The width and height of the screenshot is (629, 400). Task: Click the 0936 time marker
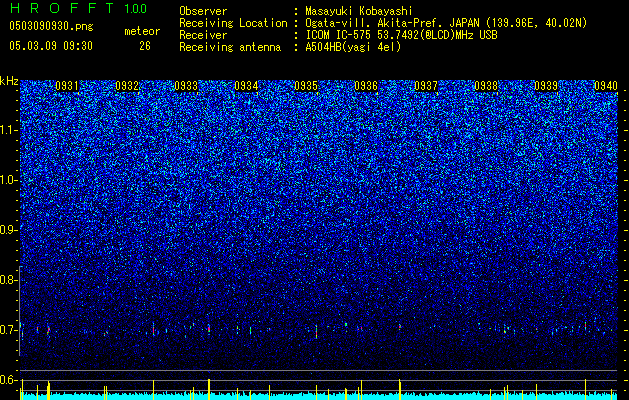click(366, 85)
